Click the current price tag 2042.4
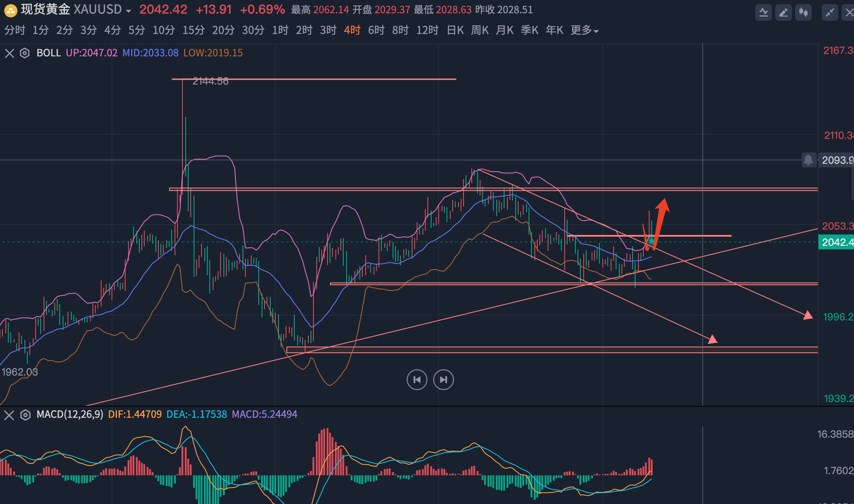Image resolution: width=854 pixels, height=504 pixels. click(836, 242)
